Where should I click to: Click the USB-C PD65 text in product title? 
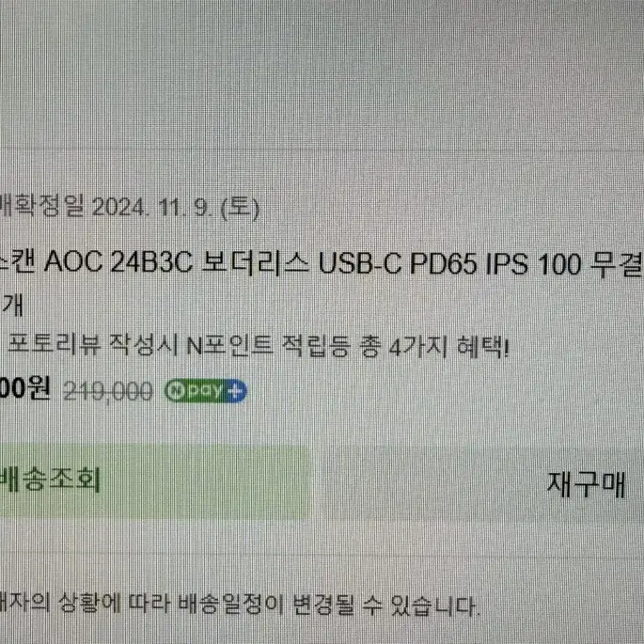pyautogui.click(x=398, y=263)
